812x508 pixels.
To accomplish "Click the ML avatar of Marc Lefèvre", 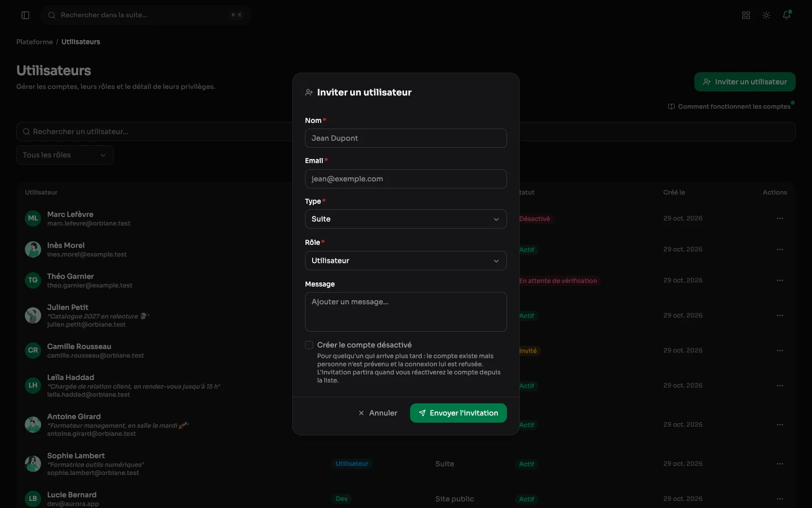I will (x=33, y=218).
